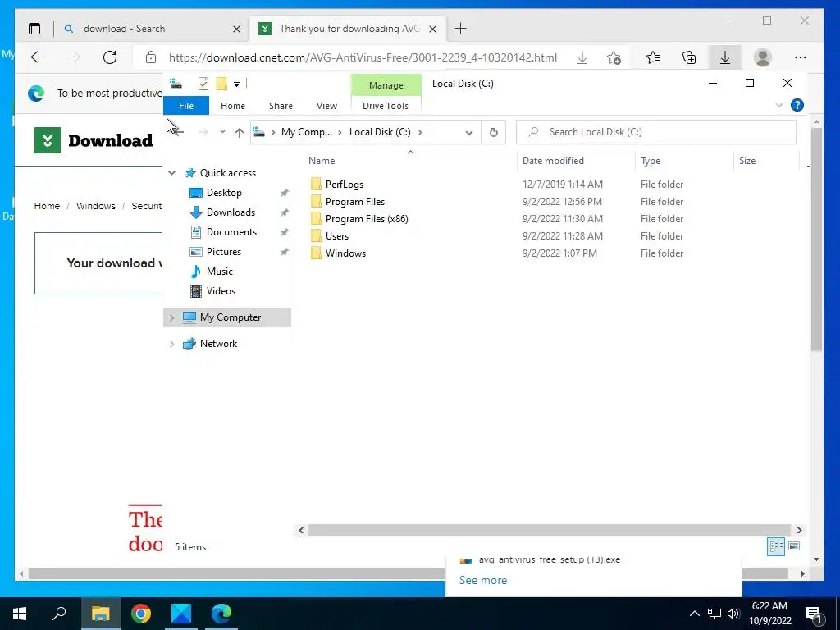Open the Edge Downloads toolbar button
This screenshot has height=630, width=840.
click(725, 57)
